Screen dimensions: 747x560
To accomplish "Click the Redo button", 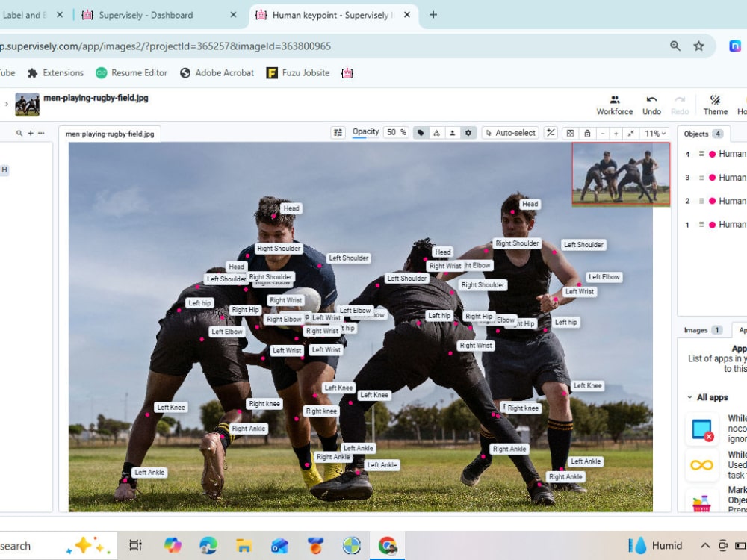I will [679, 105].
